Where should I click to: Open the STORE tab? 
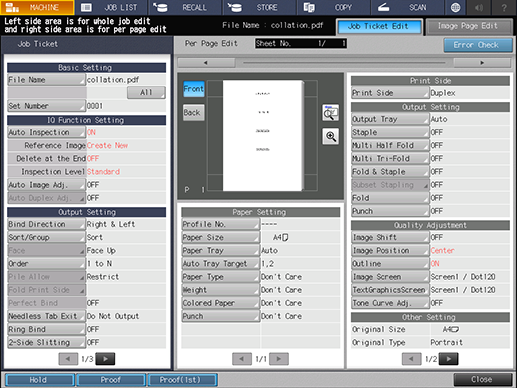(259, 7)
